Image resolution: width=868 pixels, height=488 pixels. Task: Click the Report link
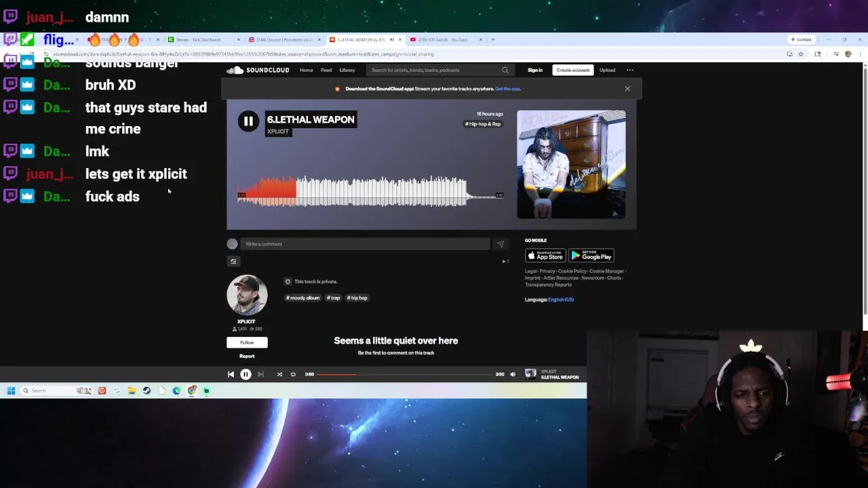pyautogui.click(x=247, y=356)
